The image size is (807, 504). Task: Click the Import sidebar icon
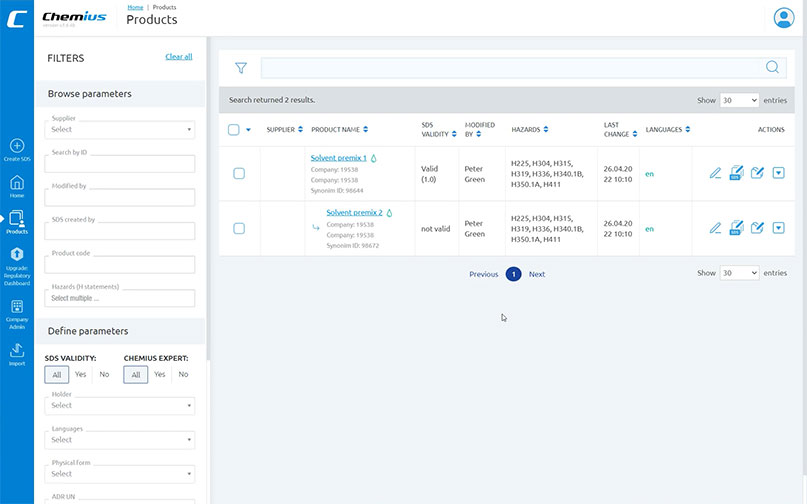coord(17,350)
